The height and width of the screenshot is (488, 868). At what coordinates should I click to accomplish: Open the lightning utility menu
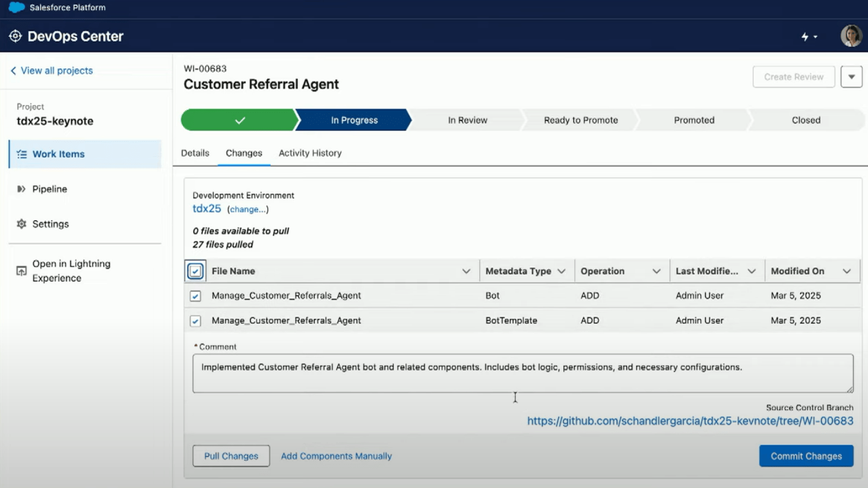808,36
